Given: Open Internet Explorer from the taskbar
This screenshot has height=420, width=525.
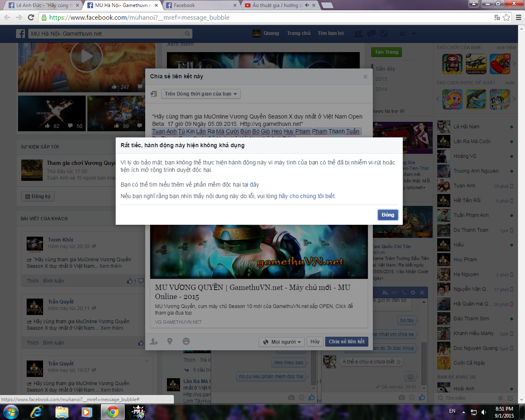Looking at the screenshot, I should click(x=37, y=411).
